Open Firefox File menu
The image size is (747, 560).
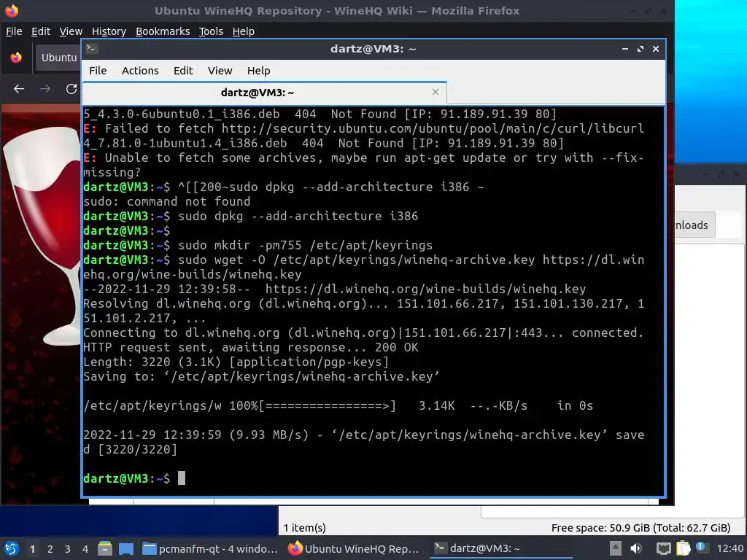14,31
